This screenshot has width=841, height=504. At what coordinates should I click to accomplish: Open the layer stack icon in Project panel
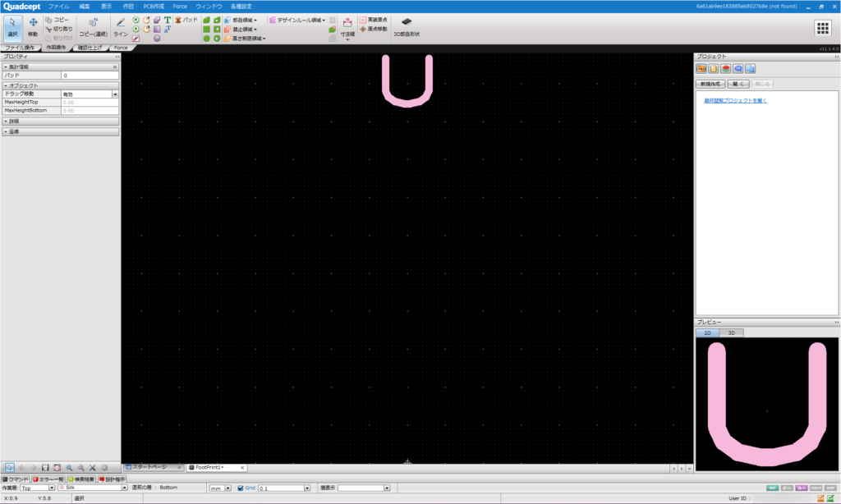(x=726, y=69)
